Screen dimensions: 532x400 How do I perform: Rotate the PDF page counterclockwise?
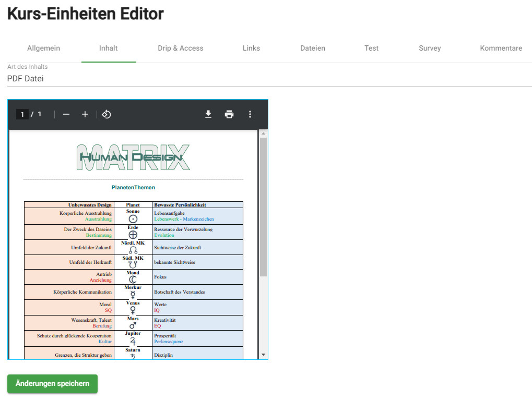click(x=107, y=114)
